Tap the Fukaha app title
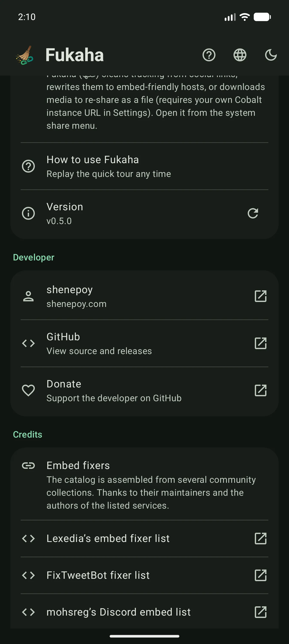The image size is (289, 644). click(74, 55)
